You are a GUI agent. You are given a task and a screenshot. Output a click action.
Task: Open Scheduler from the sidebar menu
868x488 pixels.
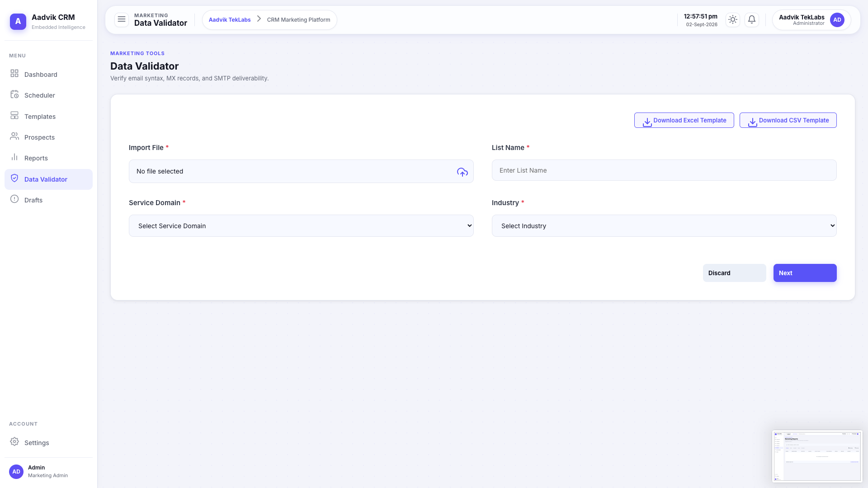click(x=48, y=95)
